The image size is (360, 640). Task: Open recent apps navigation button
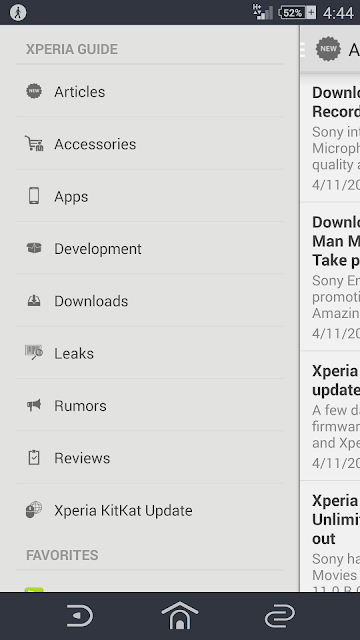[x=280, y=616]
